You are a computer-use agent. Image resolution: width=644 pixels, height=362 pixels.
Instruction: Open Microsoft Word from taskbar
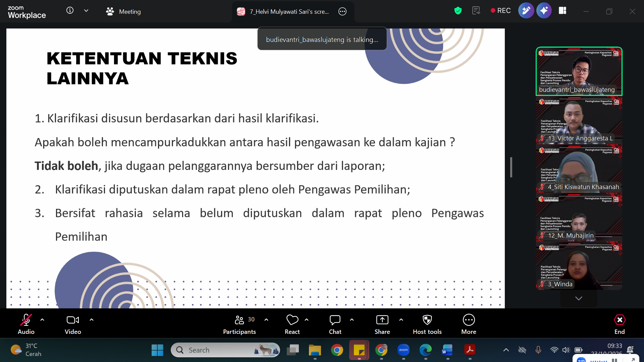(x=447, y=350)
